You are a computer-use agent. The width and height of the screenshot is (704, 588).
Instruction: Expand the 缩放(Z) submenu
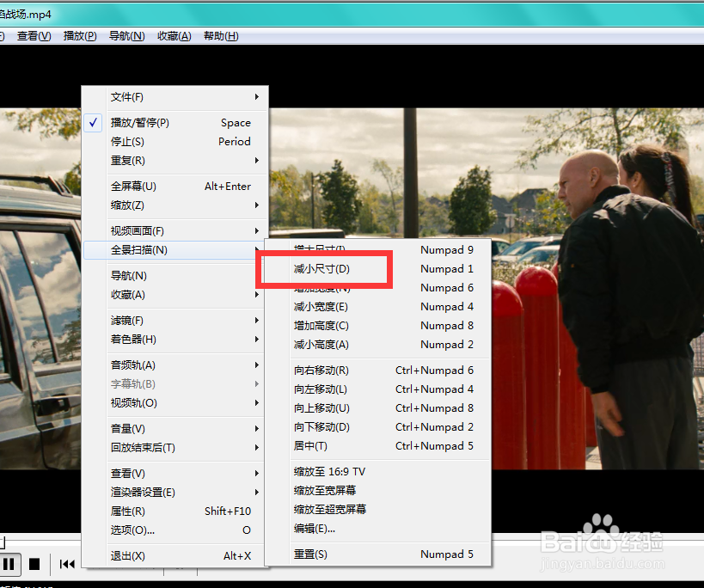pos(175,205)
